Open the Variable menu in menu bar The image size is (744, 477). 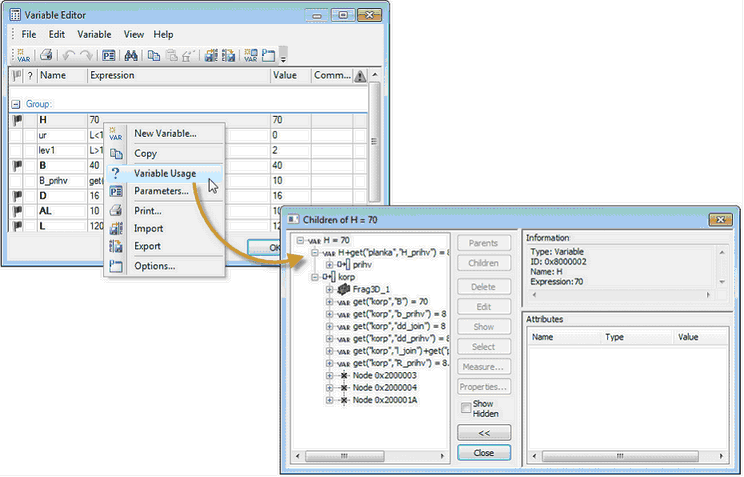point(94,34)
